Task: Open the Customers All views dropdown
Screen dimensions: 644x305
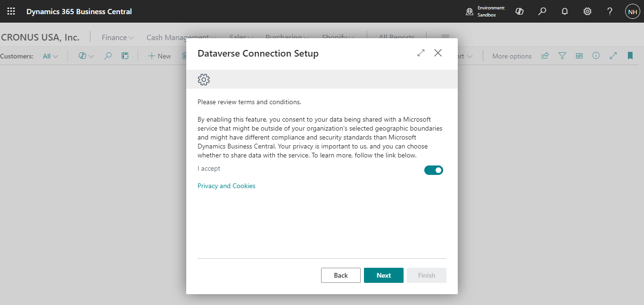Action: tap(50, 56)
